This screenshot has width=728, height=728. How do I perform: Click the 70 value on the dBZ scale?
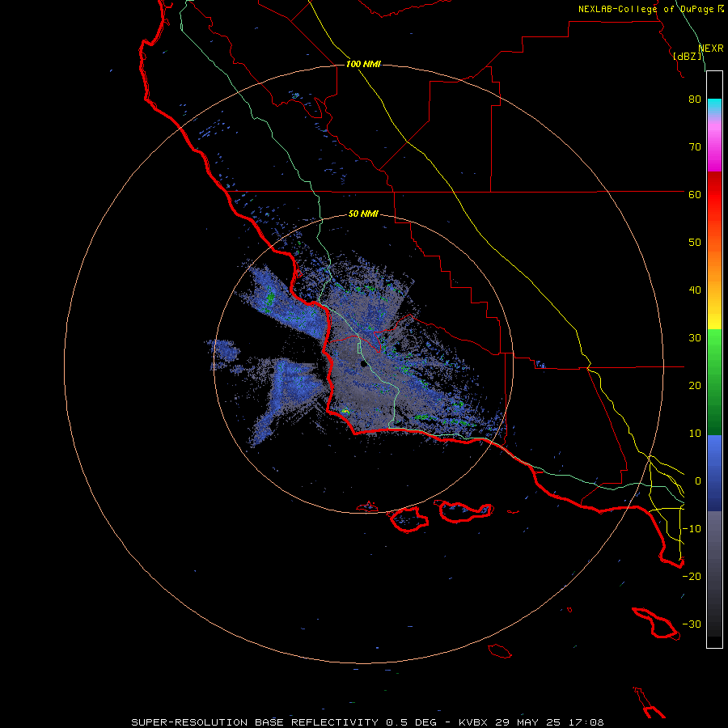click(x=695, y=146)
